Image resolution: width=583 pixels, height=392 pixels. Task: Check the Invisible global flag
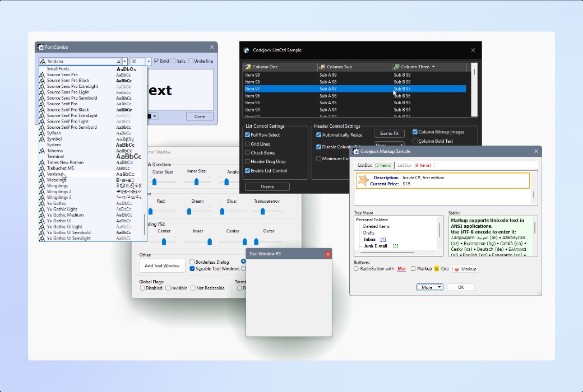[168, 288]
